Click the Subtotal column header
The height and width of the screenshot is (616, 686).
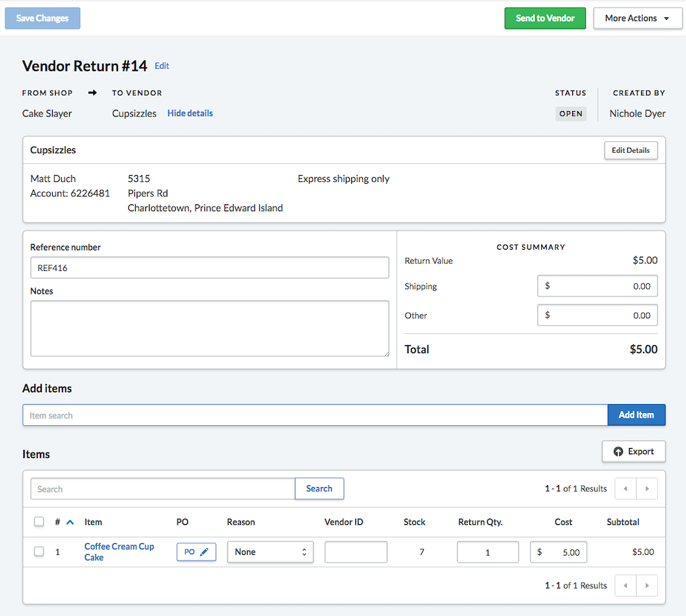click(x=623, y=522)
